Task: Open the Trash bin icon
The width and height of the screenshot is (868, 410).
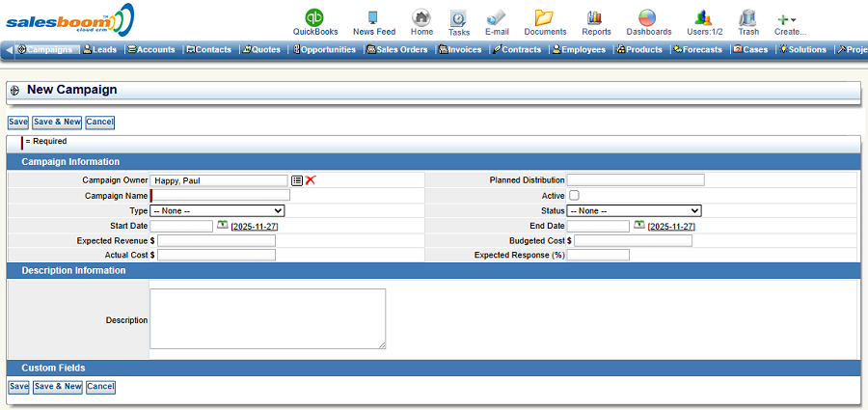Action: click(747, 17)
